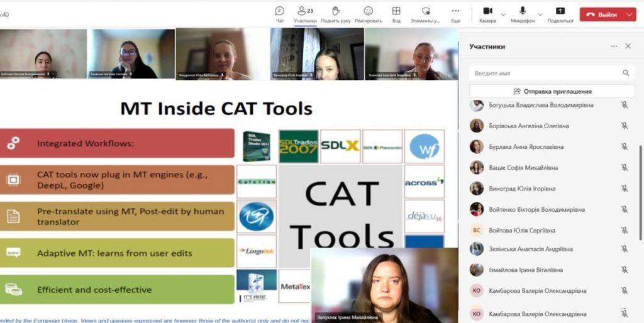Click the search magnifier in name field
The image size is (644, 323).
(x=626, y=73)
